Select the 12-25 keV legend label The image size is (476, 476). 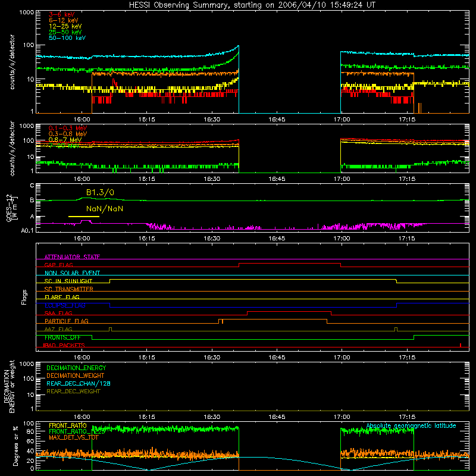point(65,26)
